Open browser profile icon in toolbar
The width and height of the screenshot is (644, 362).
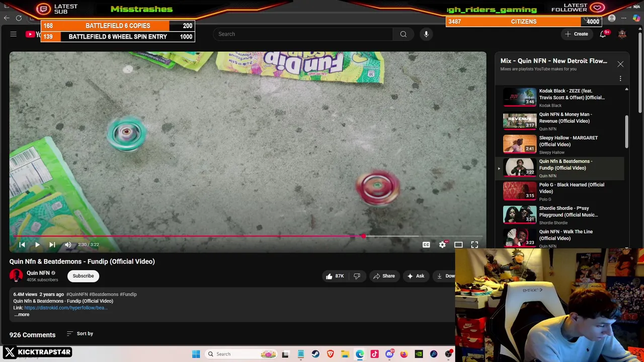(x=612, y=18)
